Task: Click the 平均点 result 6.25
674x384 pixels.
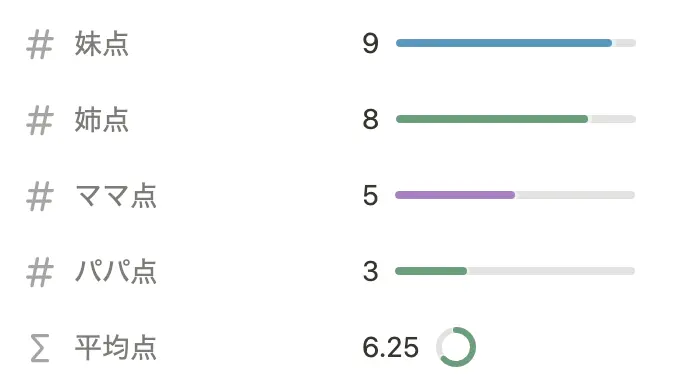Action: 390,347
